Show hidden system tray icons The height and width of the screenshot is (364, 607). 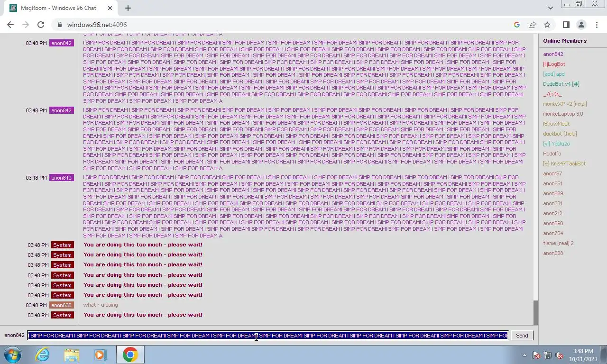[x=524, y=355]
